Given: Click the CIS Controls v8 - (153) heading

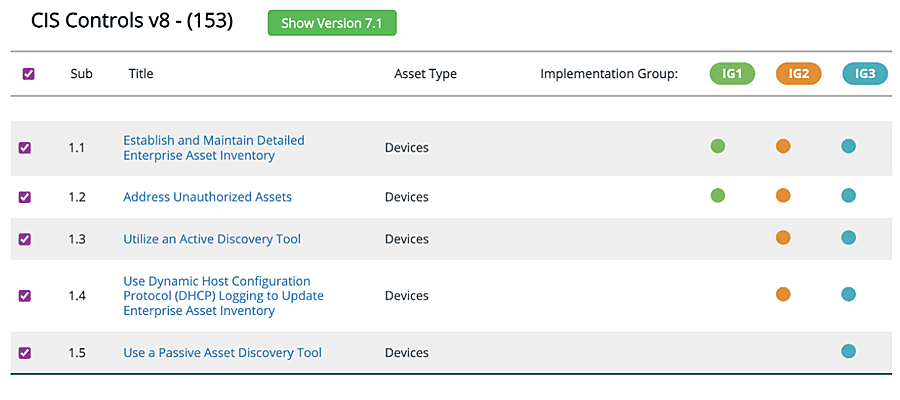Looking at the screenshot, I should click(132, 22).
